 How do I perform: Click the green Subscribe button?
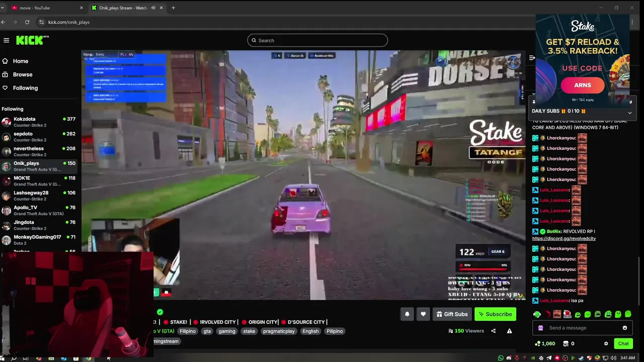495,314
